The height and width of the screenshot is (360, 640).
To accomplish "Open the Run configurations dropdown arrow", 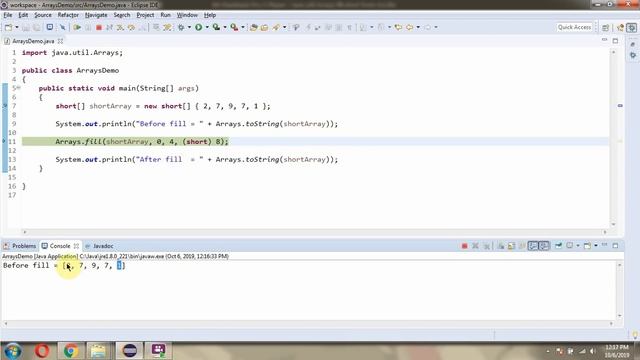I will click(x=207, y=27).
